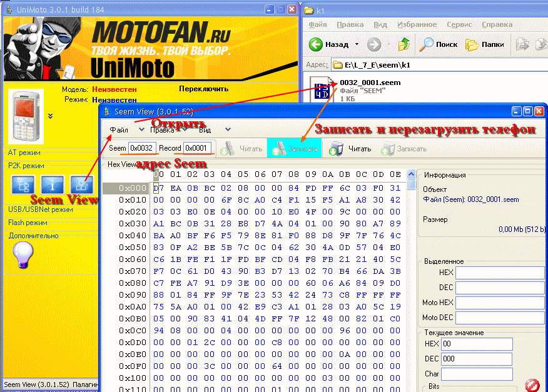Open the Seem View tool icon in UniMoto
Screen dimensions: 548x392
[x=82, y=184]
